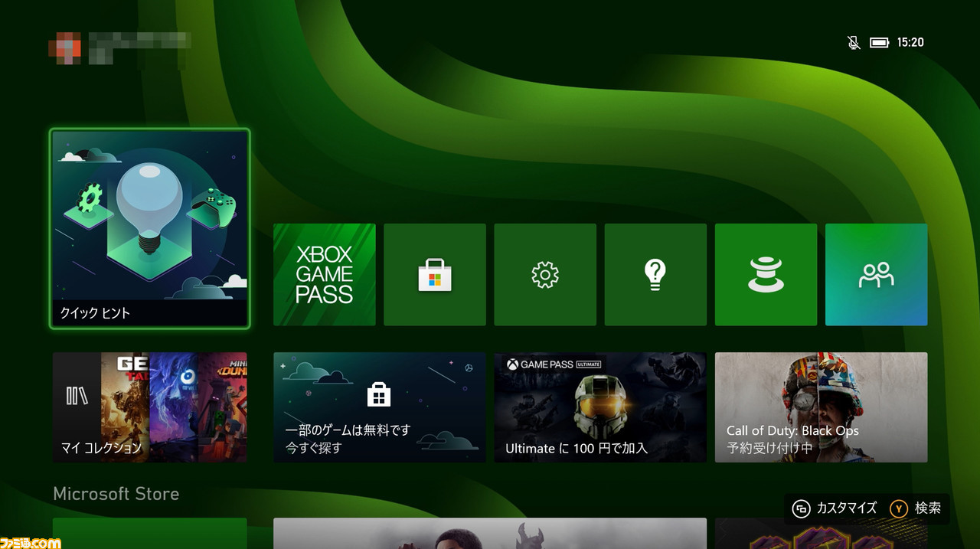Click the Game Pass Ultimate logo badge

[x=554, y=364]
